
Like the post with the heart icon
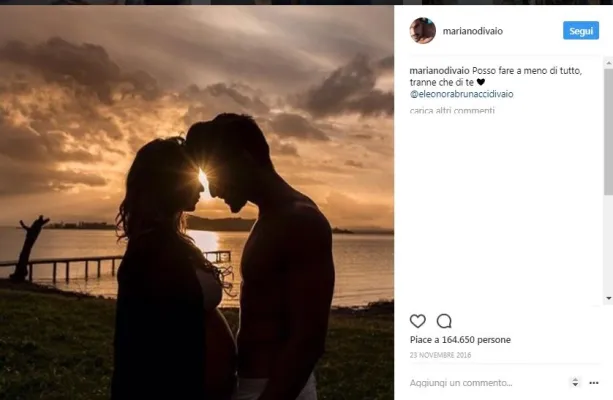(x=418, y=321)
